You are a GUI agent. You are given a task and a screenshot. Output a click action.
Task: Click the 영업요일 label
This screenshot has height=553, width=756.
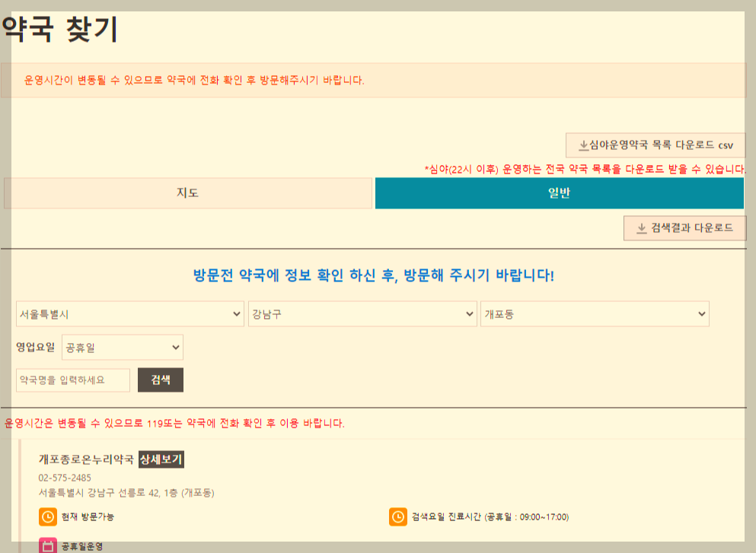[36, 348]
